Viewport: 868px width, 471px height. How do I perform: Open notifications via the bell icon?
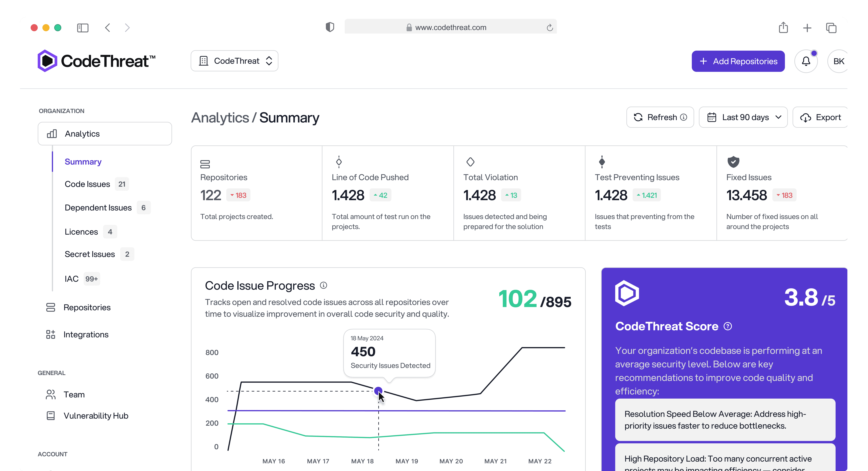point(806,61)
